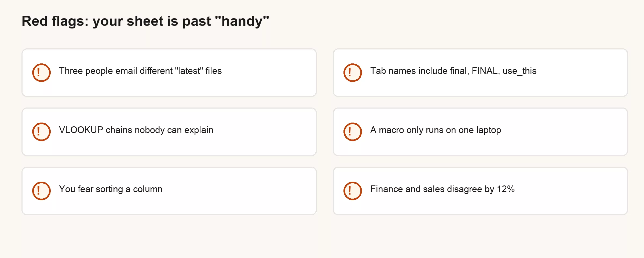644x258 pixels.
Task: Select the 'Three people email different latest files' text
Action: click(x=140, y=71)
